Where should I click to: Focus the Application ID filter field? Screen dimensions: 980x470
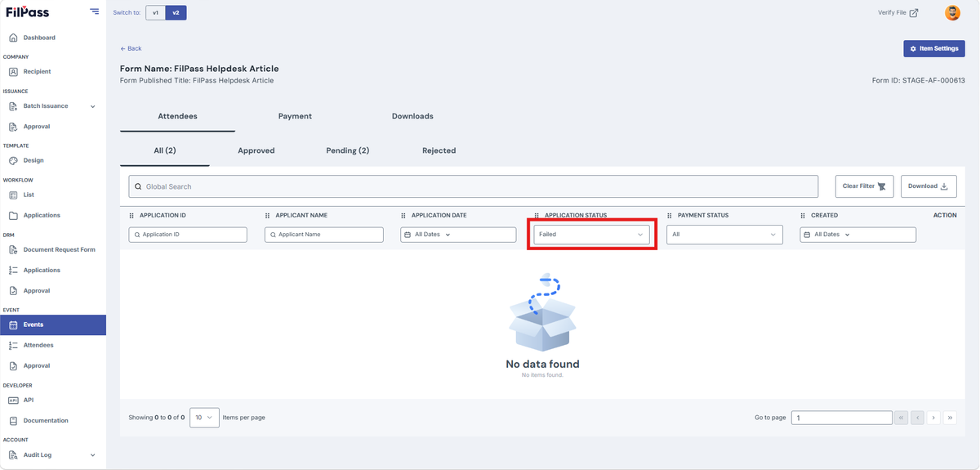pyautogui.click(x=188, y=235)
